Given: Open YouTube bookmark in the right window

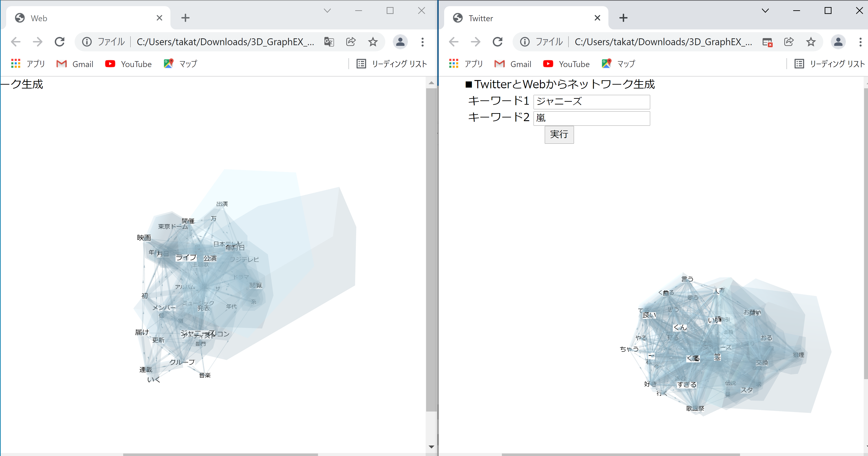Looking at the screenshot, I should [566, 64].
